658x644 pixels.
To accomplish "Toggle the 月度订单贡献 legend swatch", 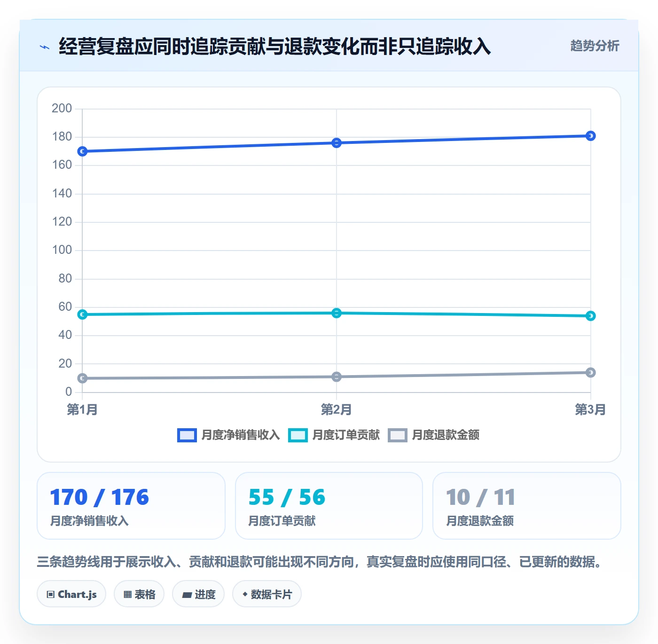I will (298, 435).
